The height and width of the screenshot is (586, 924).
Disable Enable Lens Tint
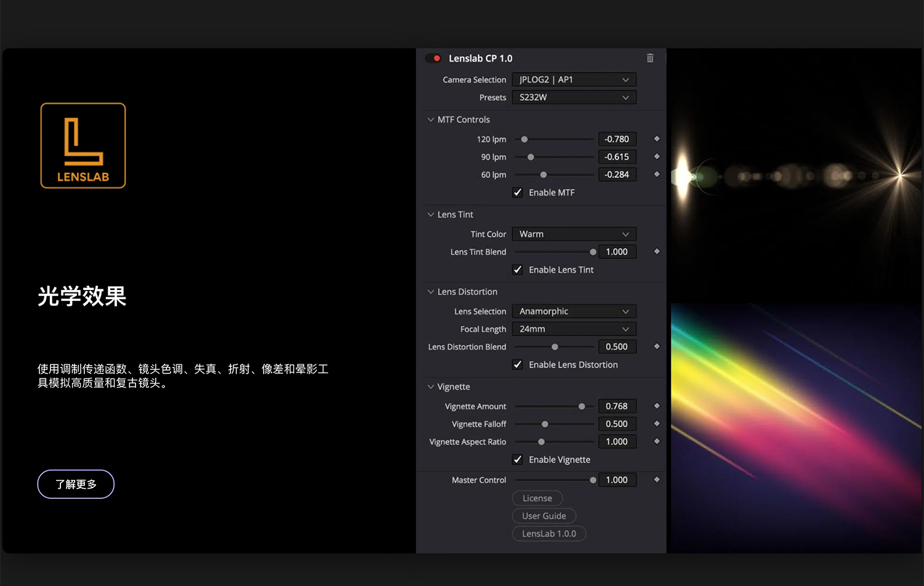tap(517, 270)
